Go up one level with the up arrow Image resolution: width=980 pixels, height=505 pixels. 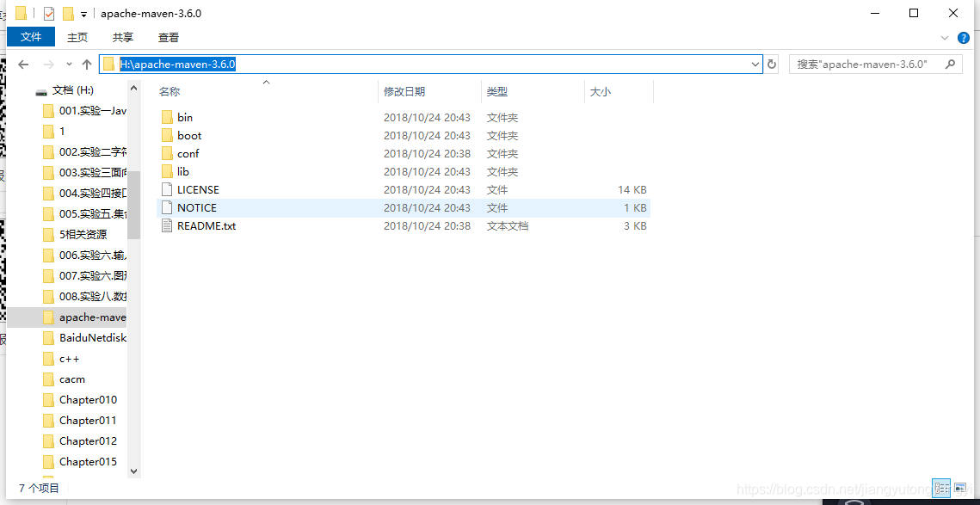87,64
